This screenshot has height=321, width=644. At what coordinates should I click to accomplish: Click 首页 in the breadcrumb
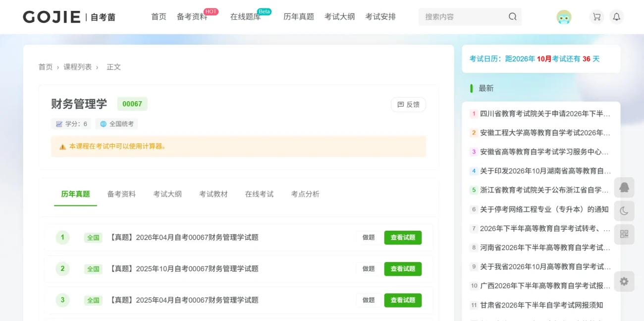(46, 67)
